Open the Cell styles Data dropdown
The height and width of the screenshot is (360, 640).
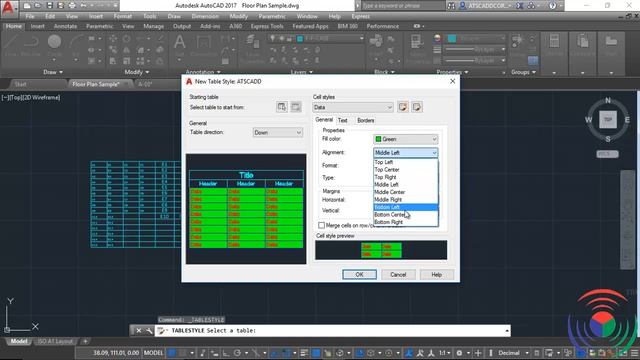(353, 107)
